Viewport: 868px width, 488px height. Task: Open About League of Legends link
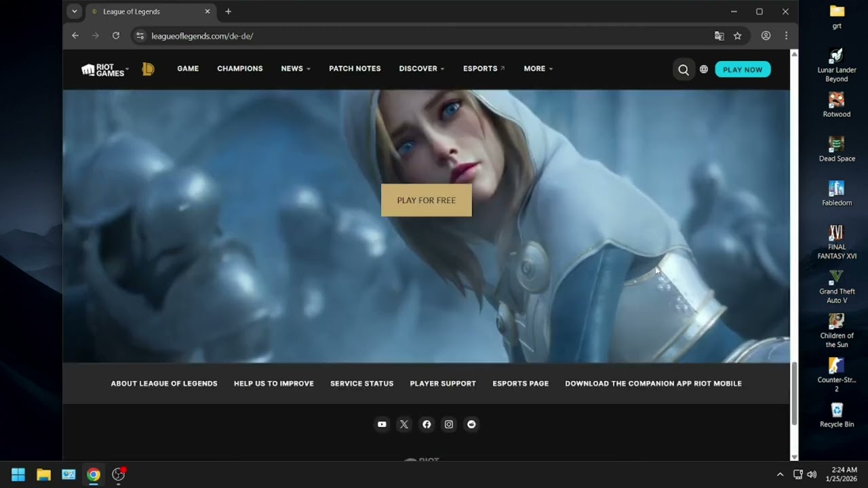(164, 384)
